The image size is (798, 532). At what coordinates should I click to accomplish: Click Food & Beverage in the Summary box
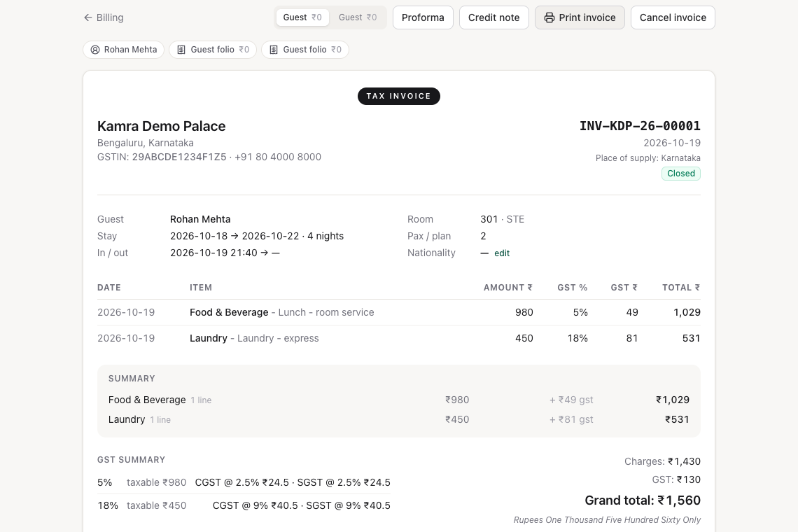[147, 400]
